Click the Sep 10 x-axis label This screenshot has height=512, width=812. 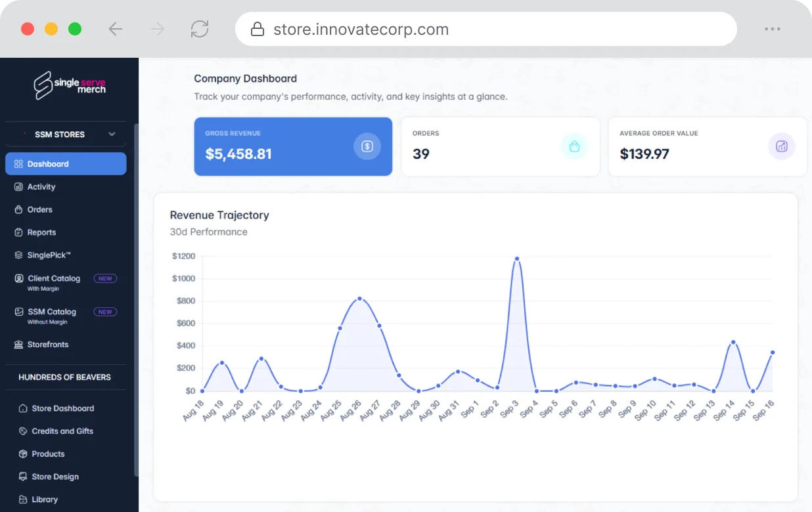645,410
